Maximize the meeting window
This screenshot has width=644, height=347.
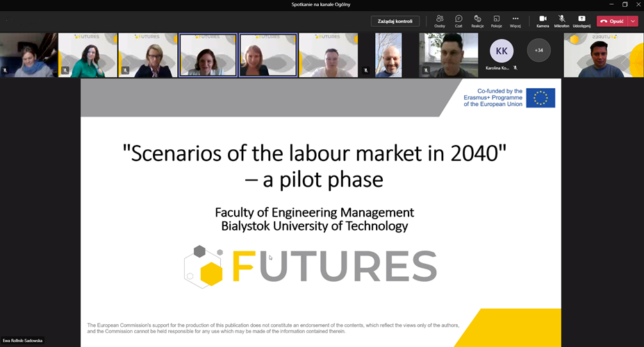[625, 4]
